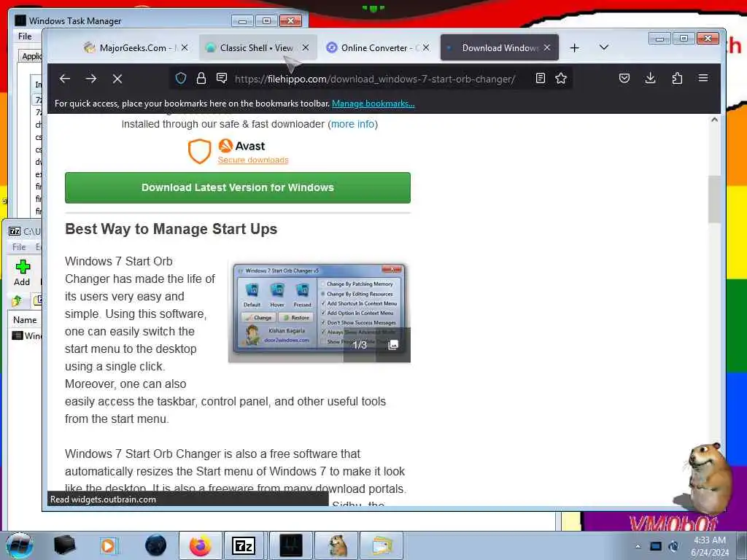Toggle reader view icon in address bar
This screenshot has width=747, height=560.
click(541, 78)
